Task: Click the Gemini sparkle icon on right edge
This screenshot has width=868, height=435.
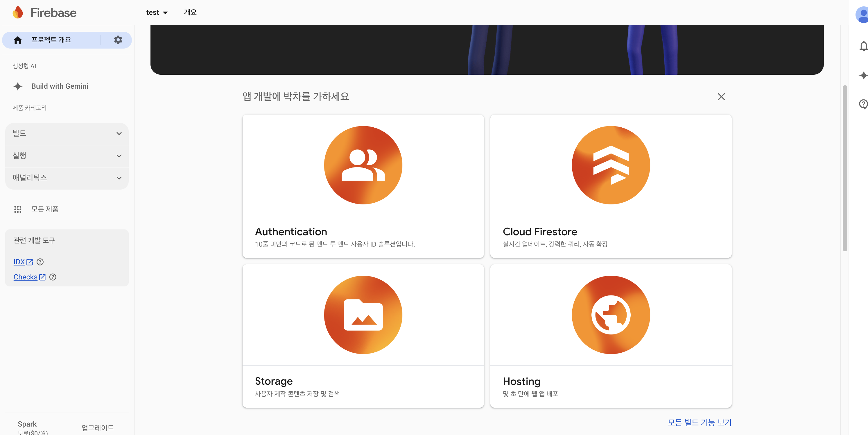Action: (x=863, y=75)
